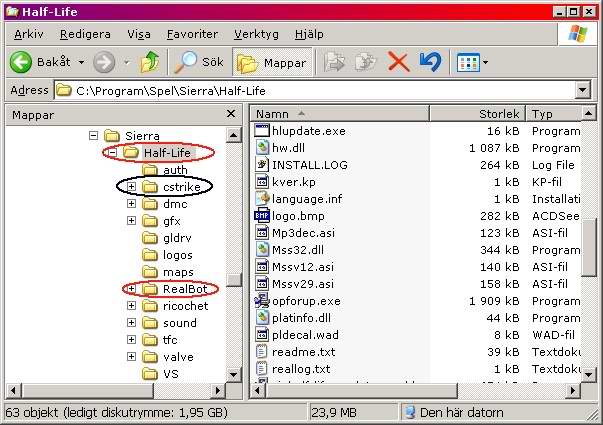Select the Mss32.dll file icon
Image resolution: width=603 pixels, height=425 pixels.
tap(262, 250)
